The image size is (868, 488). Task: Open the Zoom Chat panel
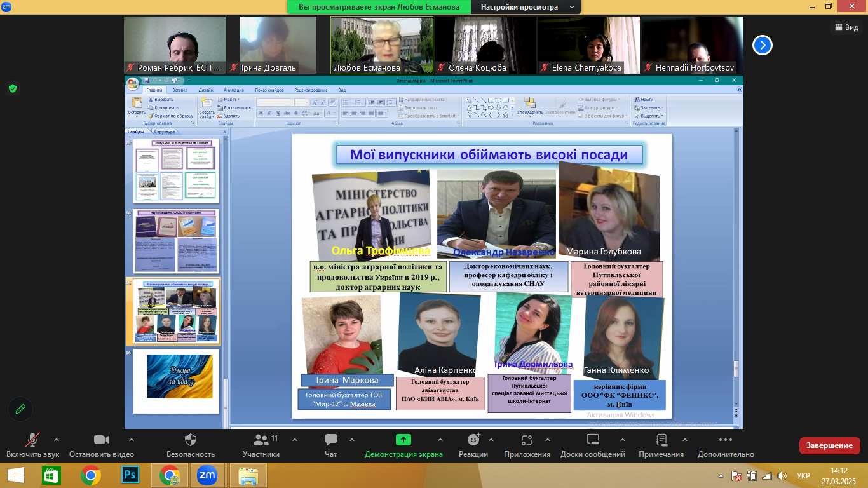point(330,440)
